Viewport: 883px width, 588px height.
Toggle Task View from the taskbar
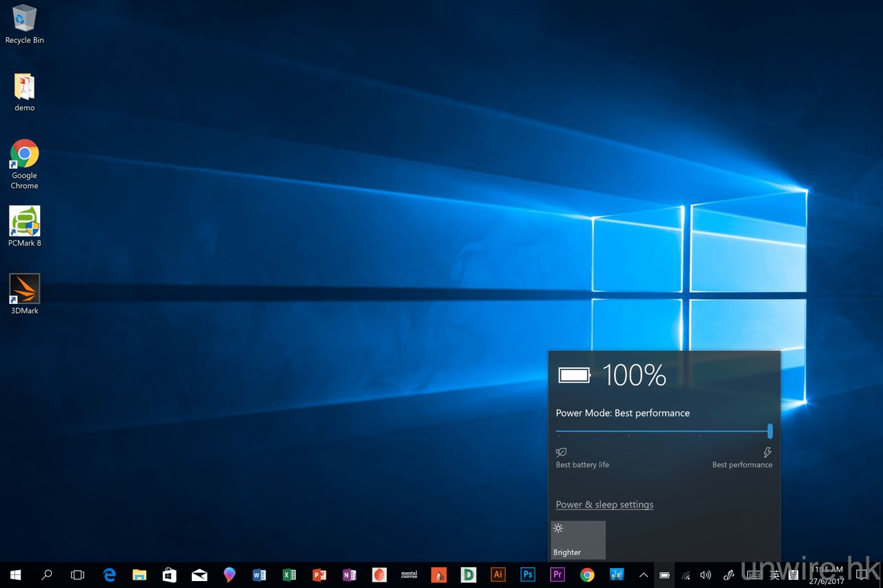coord(78,575)
